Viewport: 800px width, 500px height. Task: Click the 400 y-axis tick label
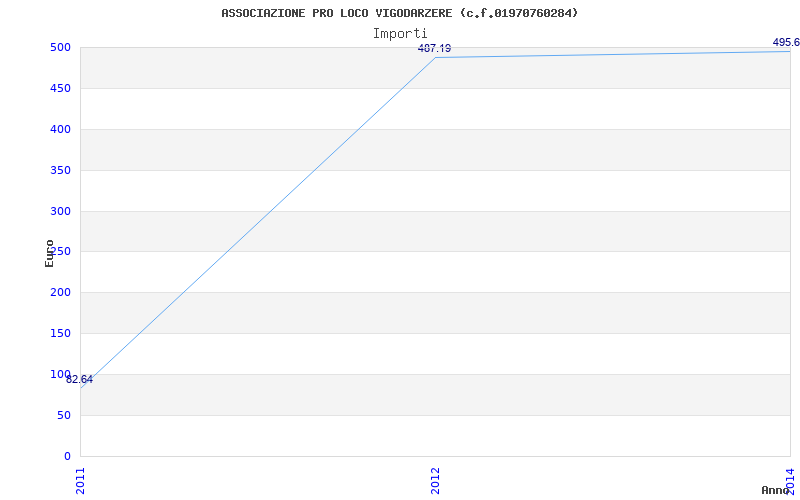pyautogui.click(x=59, y=129)
